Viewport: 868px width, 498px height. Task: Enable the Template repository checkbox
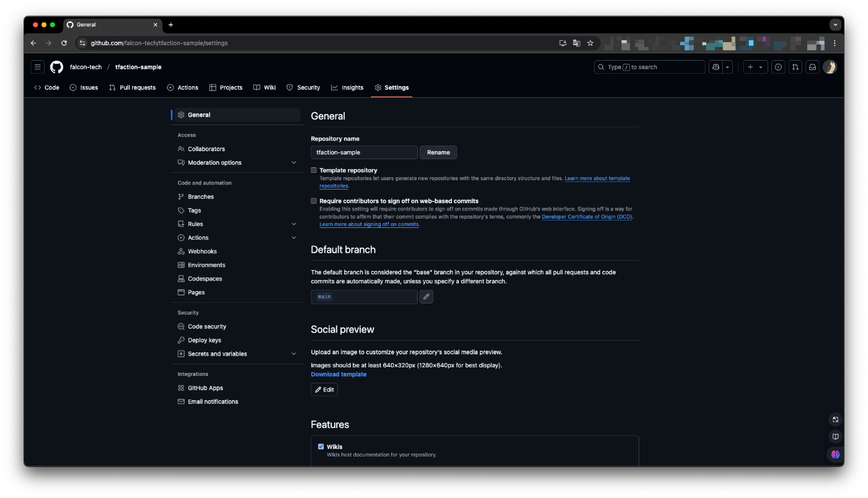point(314,170)
